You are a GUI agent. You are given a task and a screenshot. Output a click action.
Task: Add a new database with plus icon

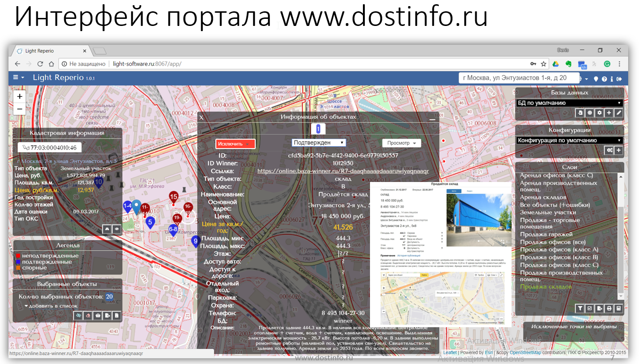coord(609,113)
